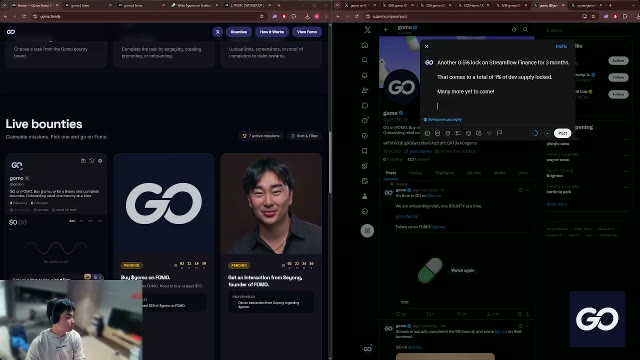The height and width of the screenshot is (360, 640).
Task: Switch to Replies tab on profile
Action: (416, 173)
